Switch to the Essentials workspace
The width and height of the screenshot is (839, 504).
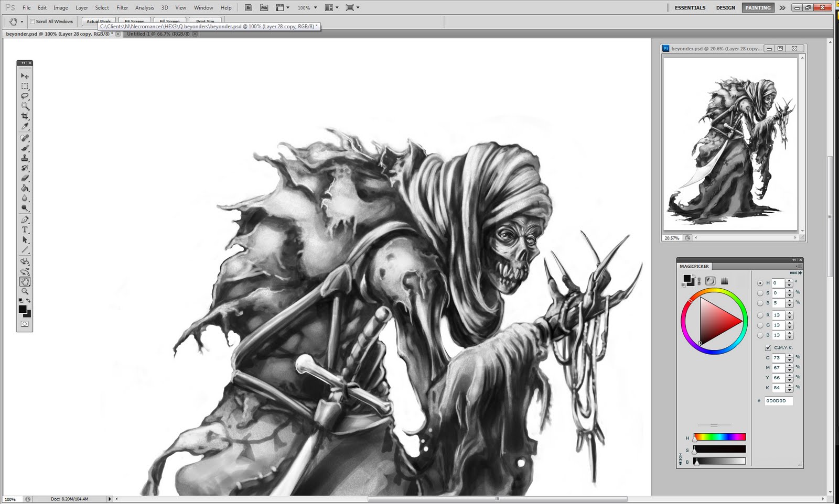690,8
